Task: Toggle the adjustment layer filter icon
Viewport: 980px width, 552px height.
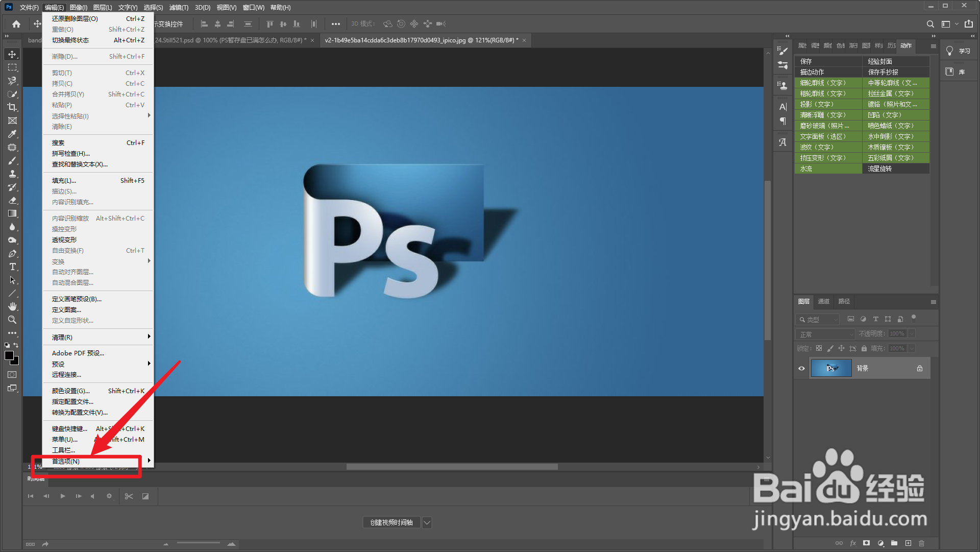Action: [x=863, y=319]
